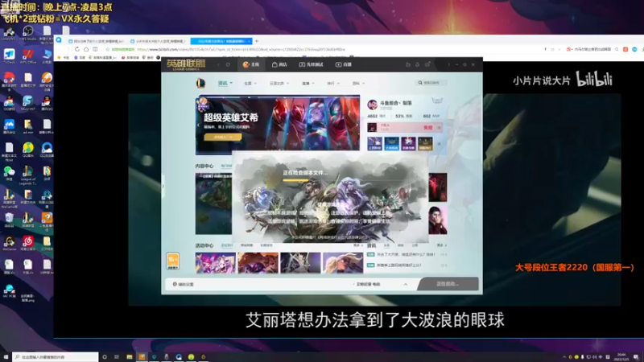Screen dimensions: 644x362
Task: Open the 主页 home tab in League client
Action: click(251, 64)
